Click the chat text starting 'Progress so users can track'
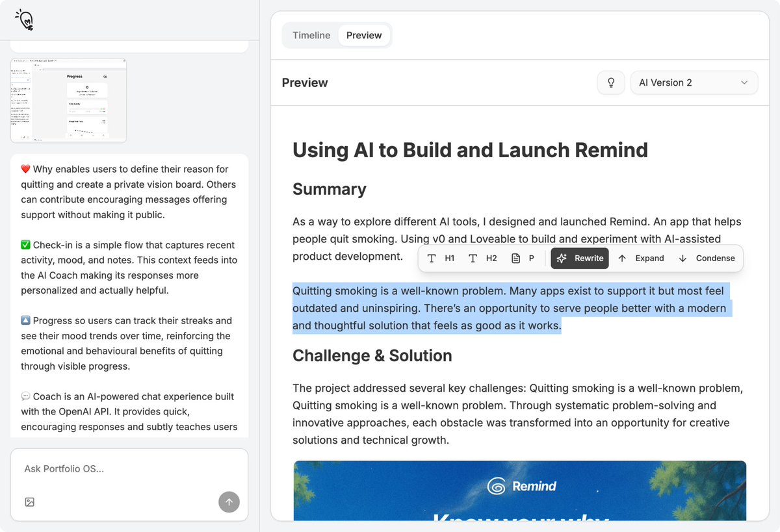Screen dimensions: 780x532 (127, 343)
